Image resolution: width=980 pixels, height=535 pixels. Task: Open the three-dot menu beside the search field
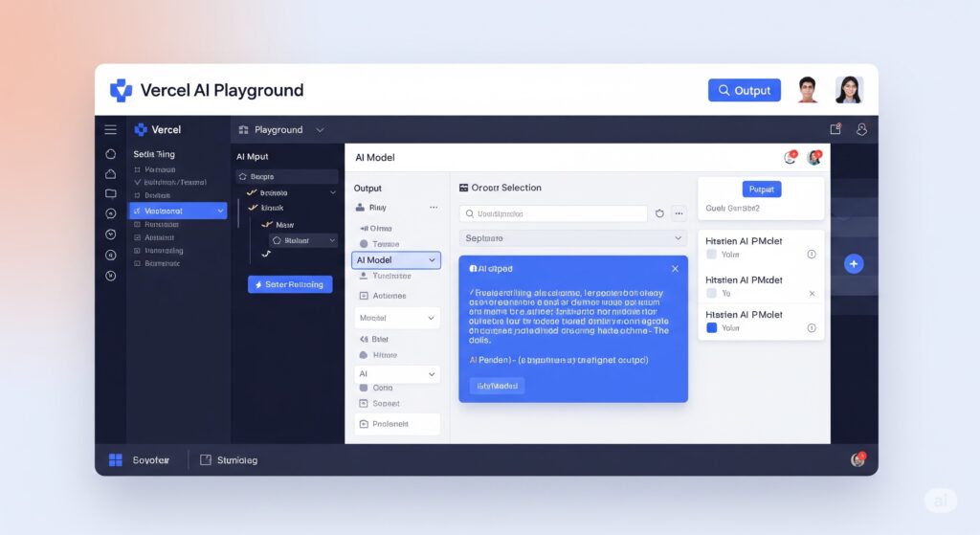pyautogui.click(x=679, y=213)
